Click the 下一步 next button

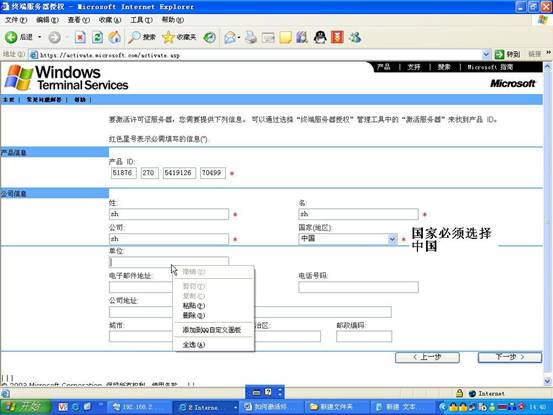click(510, 357)
